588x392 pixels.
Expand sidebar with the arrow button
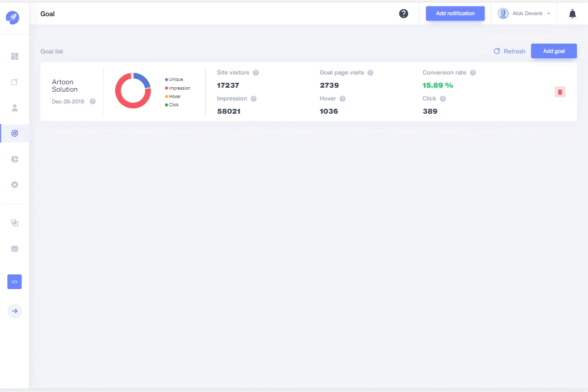click(15, 311)
